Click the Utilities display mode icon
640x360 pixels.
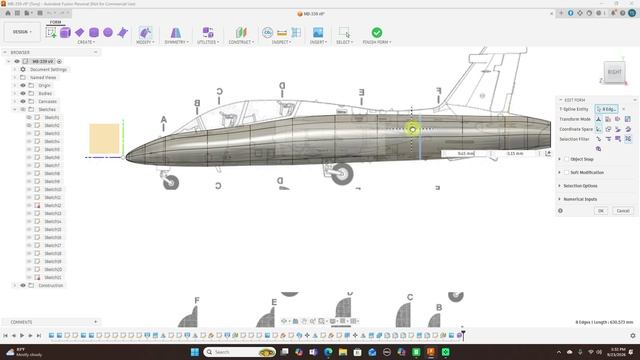(208, 33)
